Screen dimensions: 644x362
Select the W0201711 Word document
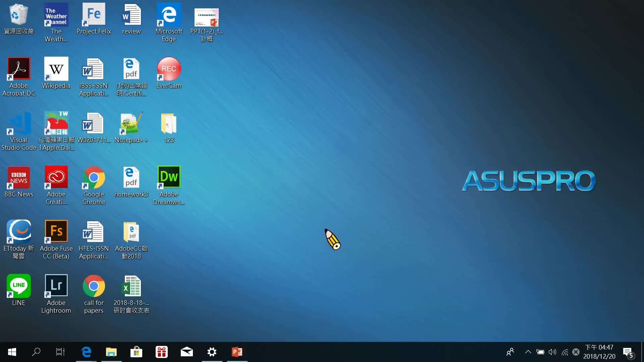(x=94, y=127)
